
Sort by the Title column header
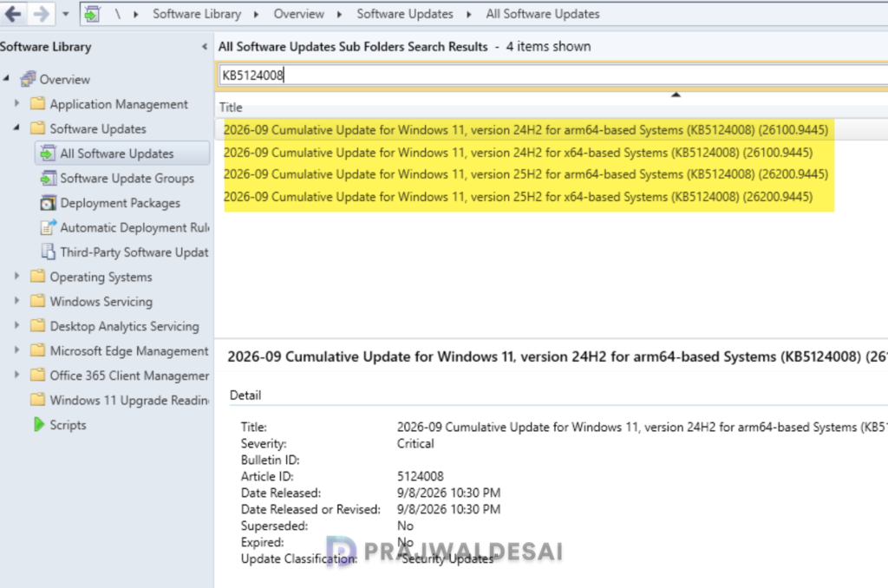(231, 107)
